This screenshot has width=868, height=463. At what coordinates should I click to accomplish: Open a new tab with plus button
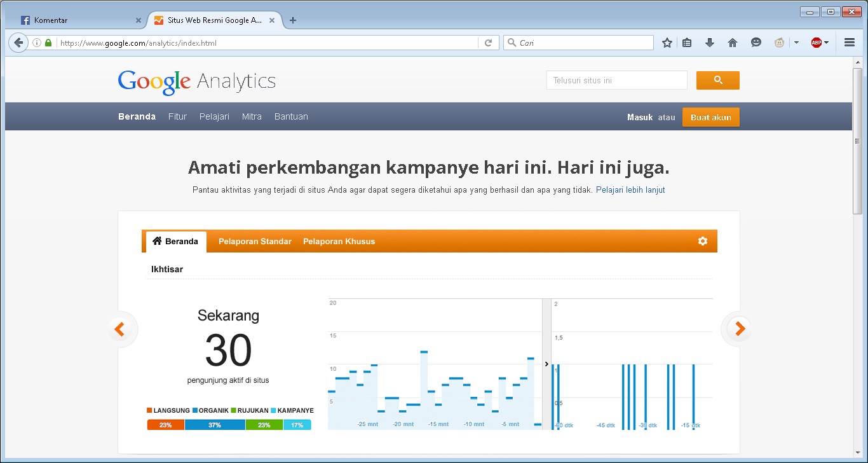[x=293, y=20]
